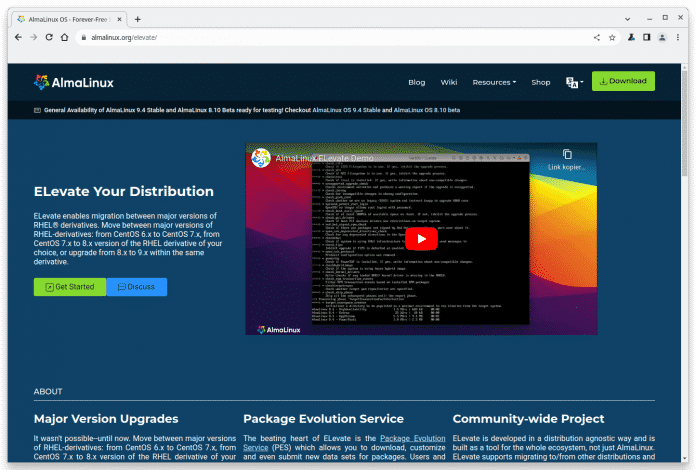Open AlmaLinux OS 9.4 Stable link

pyautogui.click(x=346, y=110)
